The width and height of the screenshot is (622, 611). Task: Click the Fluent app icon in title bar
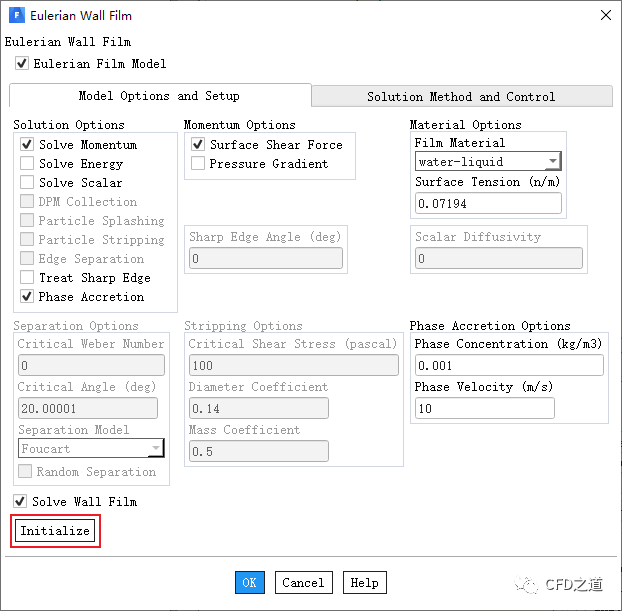tap(17, 15)
